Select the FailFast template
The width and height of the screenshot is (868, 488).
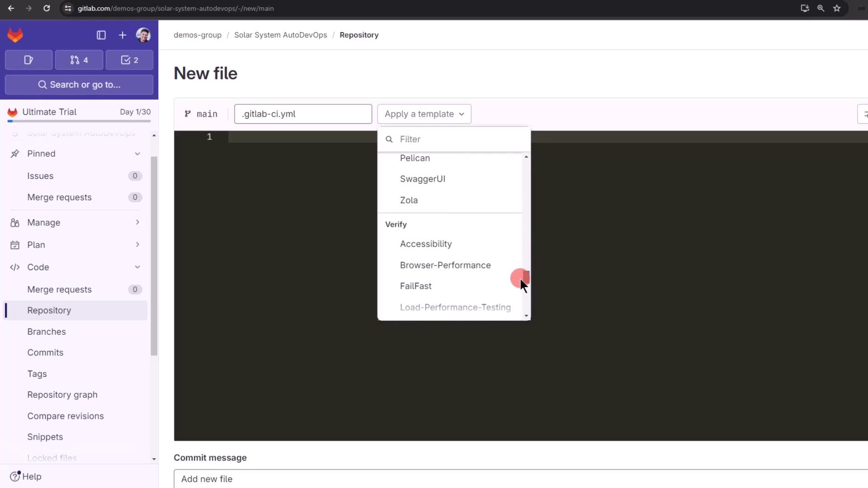pyautogui.click(x=415, y=286)
